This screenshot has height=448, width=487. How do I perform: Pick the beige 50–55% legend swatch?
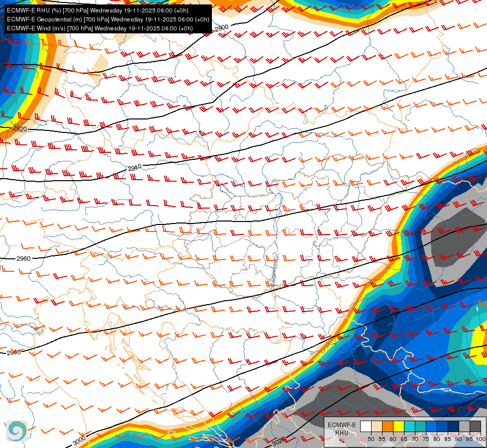point(377,426)
